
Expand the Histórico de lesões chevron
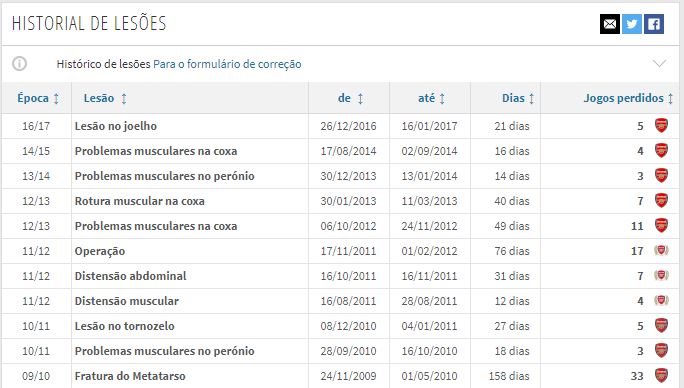660,64
